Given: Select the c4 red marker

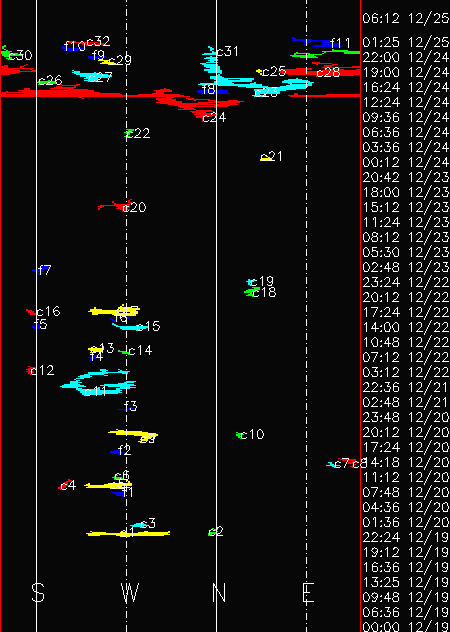Looking at the screenshot, I should point(65,485).
